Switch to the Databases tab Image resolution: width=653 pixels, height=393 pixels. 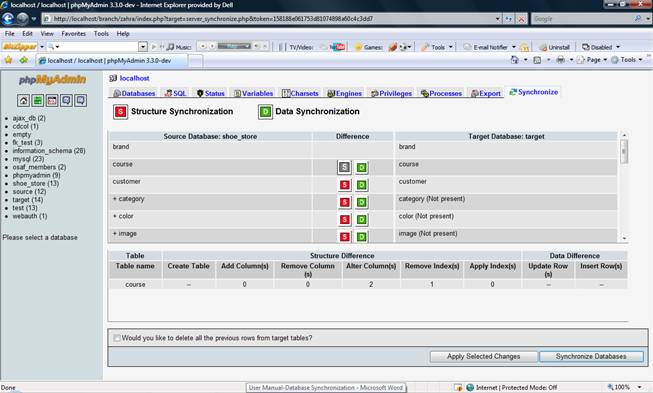coord(134,93)
